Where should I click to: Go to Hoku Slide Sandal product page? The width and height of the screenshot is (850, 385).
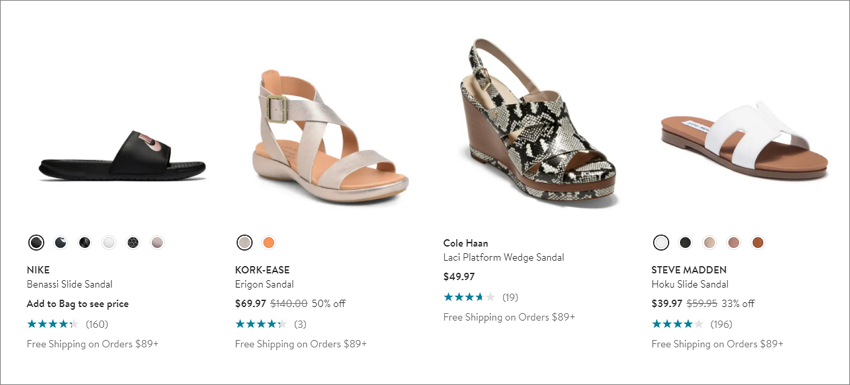pyautogui.click(x=690, y=284)
